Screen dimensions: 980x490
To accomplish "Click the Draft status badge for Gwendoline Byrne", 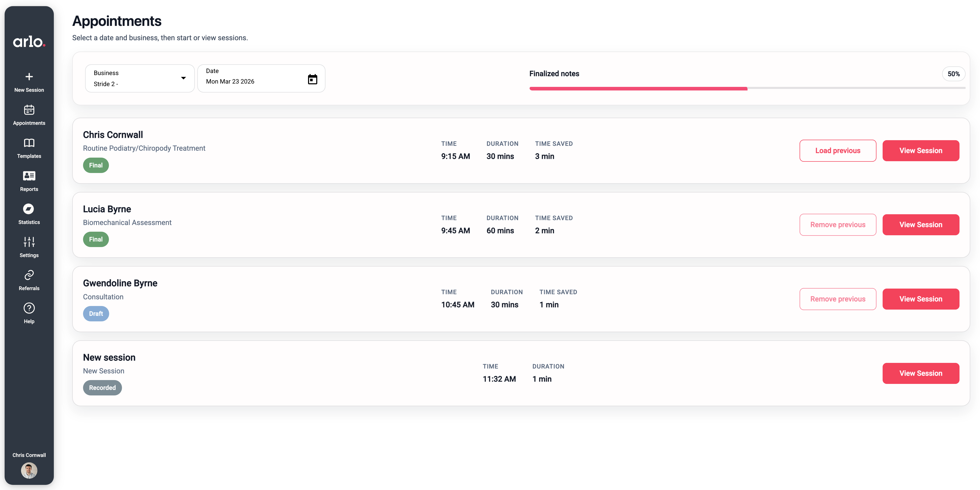I will [96, 313].
